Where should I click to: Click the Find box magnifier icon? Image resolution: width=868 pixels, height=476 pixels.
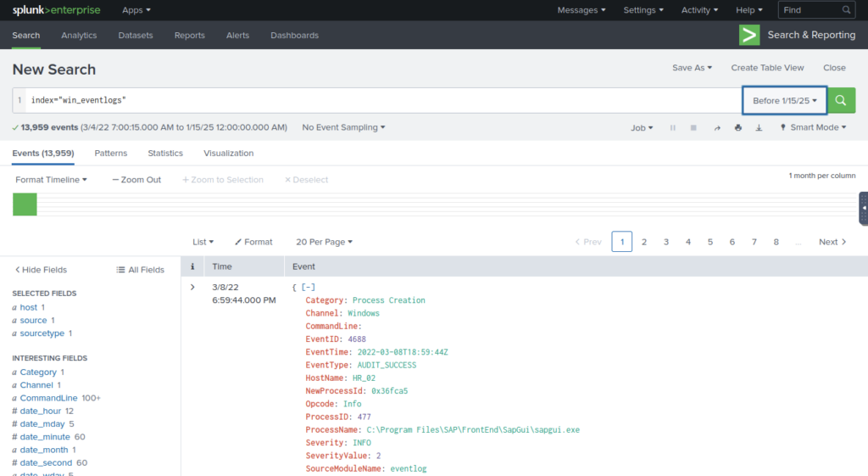pyautogui.click(x=847, y=10)
